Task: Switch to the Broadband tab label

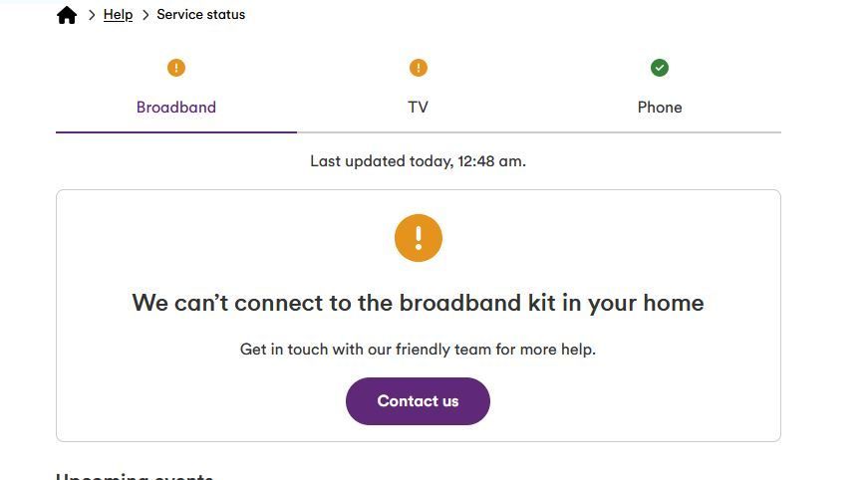Action: (x=176, y=108)
